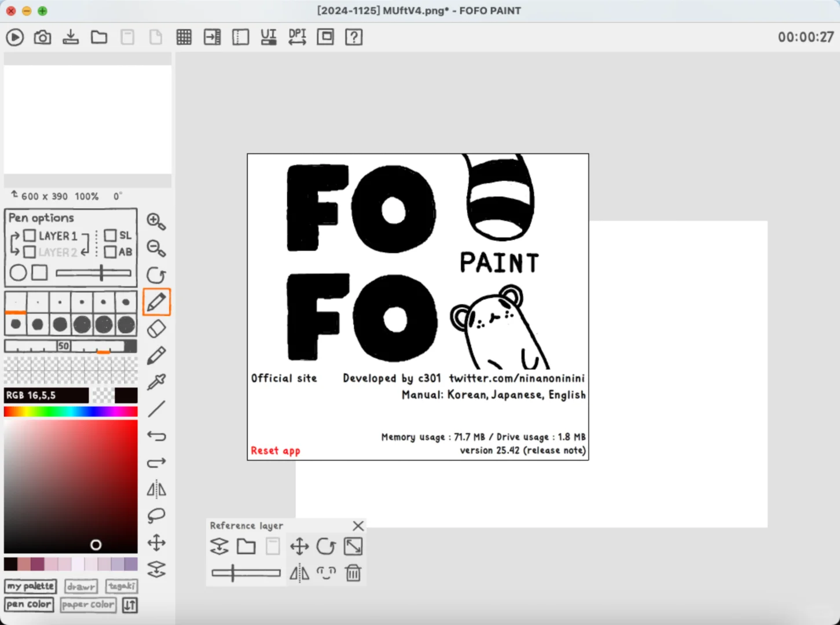Click the play button in the top toolbar
This screenshot has height=625, width=840.
point(15,38)
